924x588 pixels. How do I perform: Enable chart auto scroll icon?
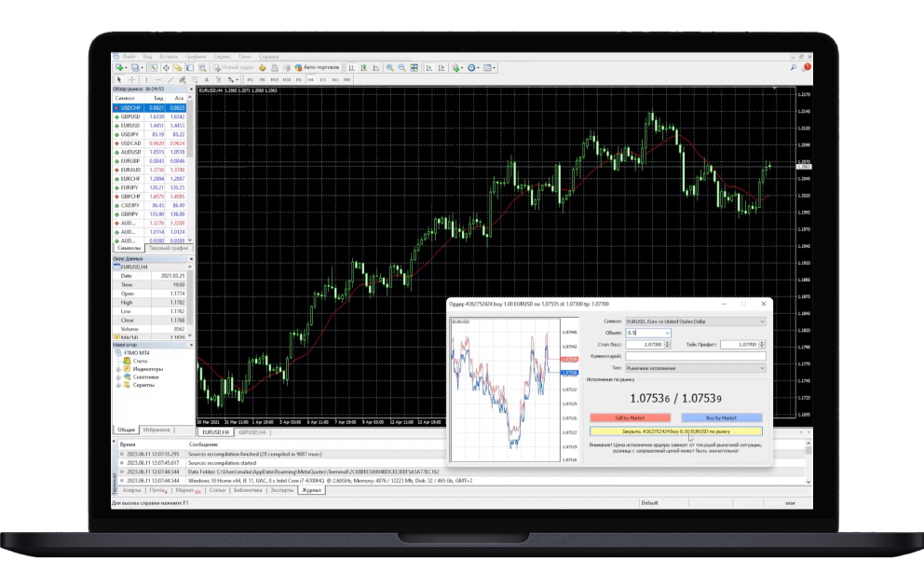pos(429,68)
